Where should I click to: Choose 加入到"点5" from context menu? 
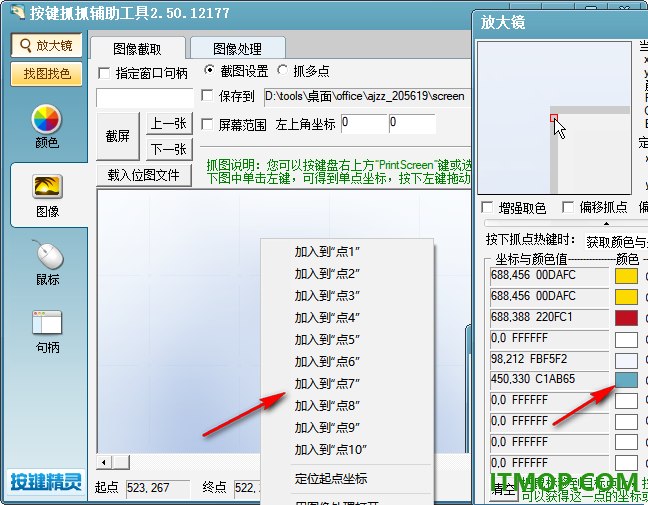coord(347,339)
